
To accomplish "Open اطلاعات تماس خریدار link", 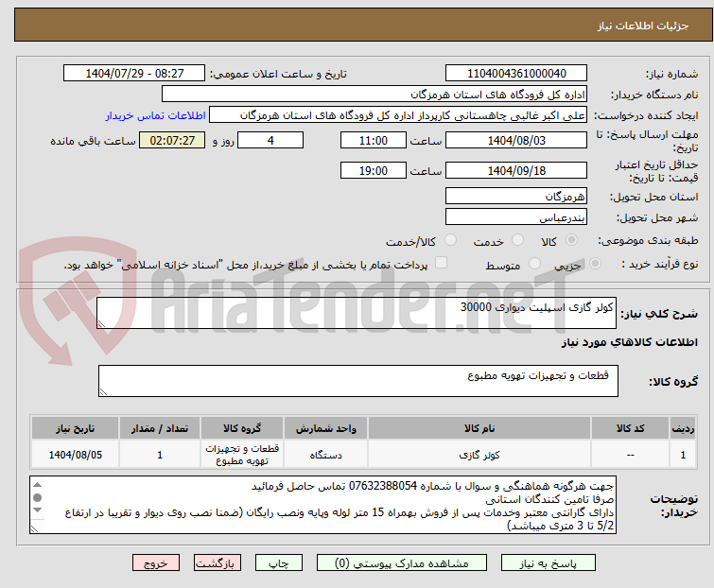I will click(x=156, y=115).
